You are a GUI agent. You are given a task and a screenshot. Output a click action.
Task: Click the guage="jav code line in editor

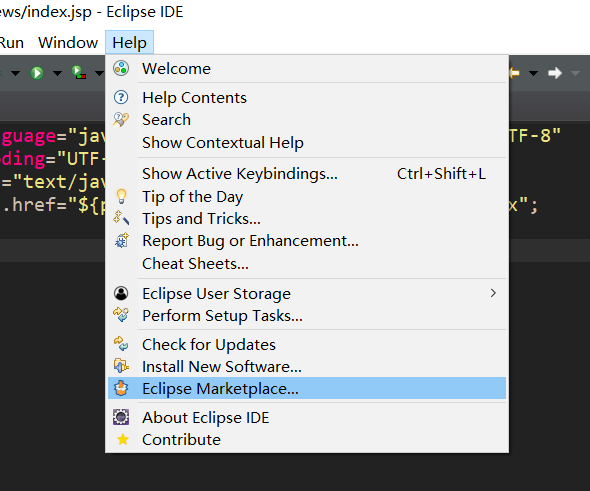click(53, 136)
